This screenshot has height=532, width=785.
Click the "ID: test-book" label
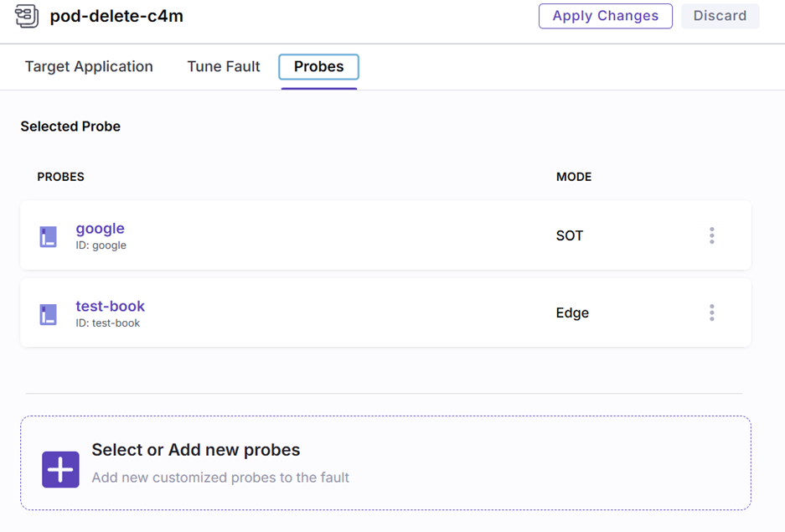pyautogui.click(x=107, y=323)
